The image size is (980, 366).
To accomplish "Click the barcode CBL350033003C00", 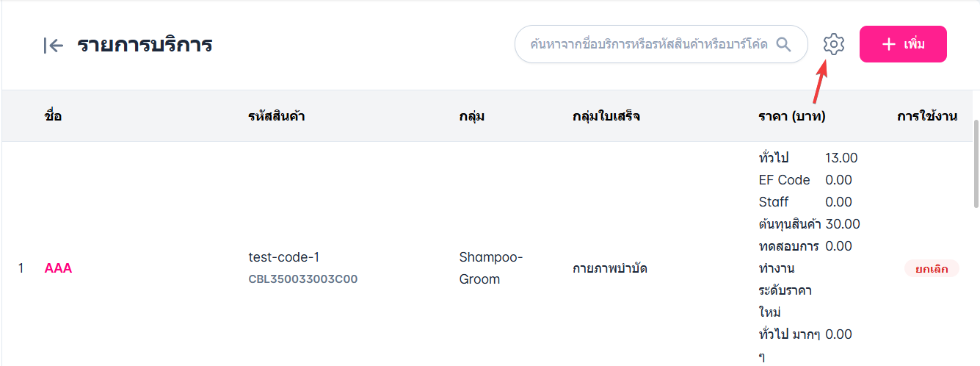I will coord(302,279).
